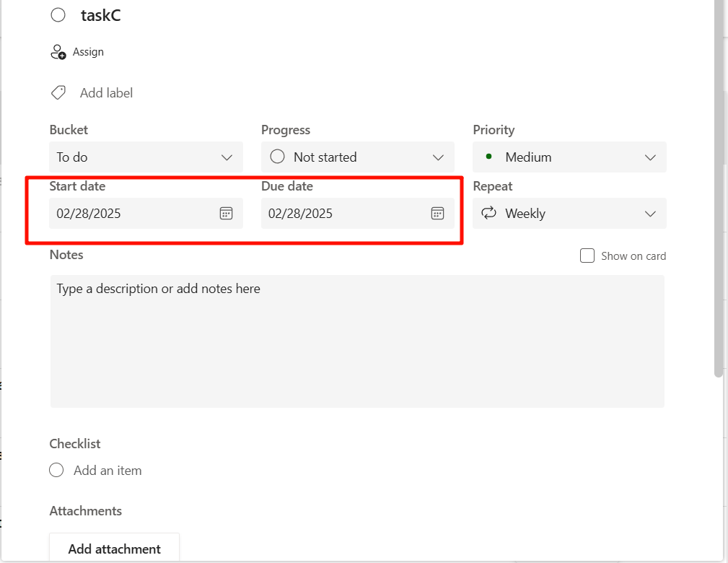Open the Bucket dropdown showing To do
The image size is (728, 563).
(146, 157)
